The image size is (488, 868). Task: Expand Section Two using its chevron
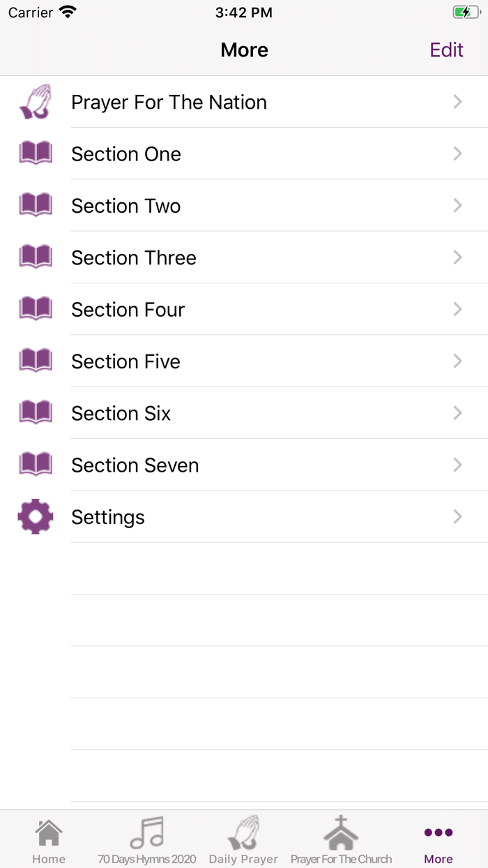tap(458, 205)
